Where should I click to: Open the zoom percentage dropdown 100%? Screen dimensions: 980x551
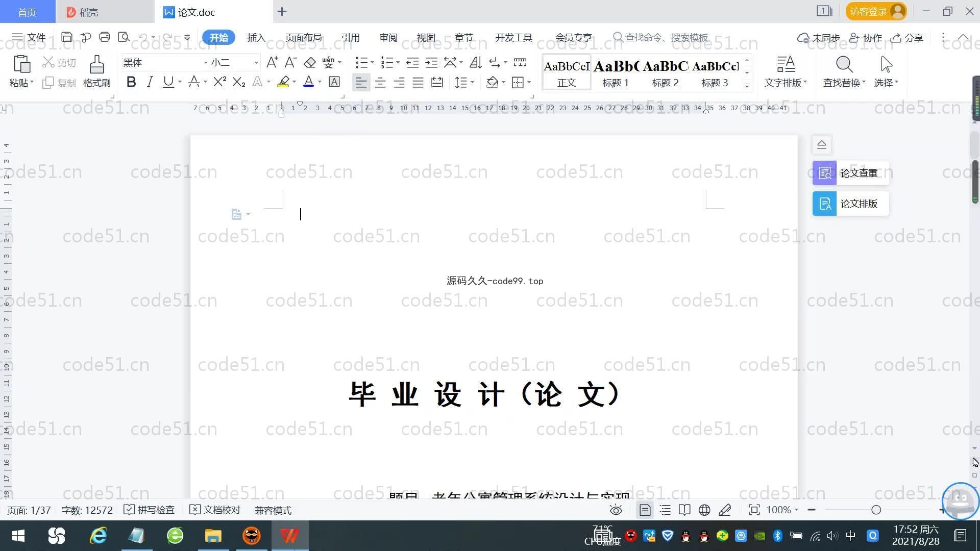(x=782, y=510)
